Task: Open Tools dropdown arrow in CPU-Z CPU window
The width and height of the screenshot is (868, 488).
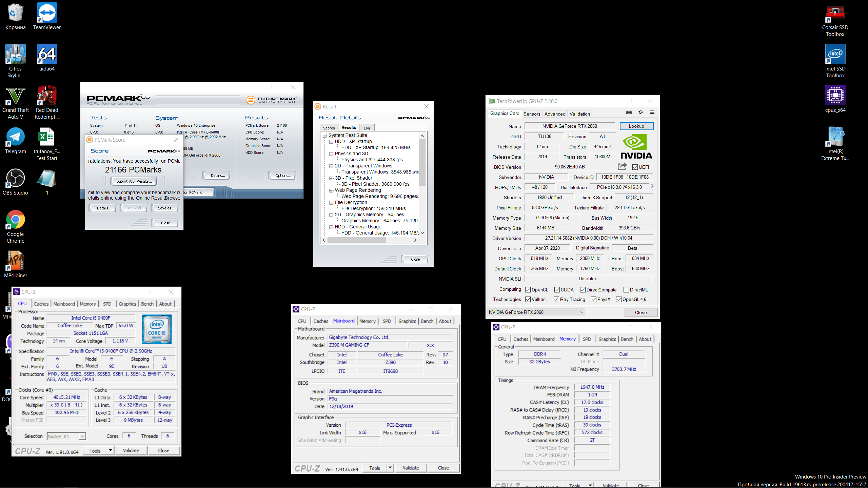Action: tap(110, 450)
